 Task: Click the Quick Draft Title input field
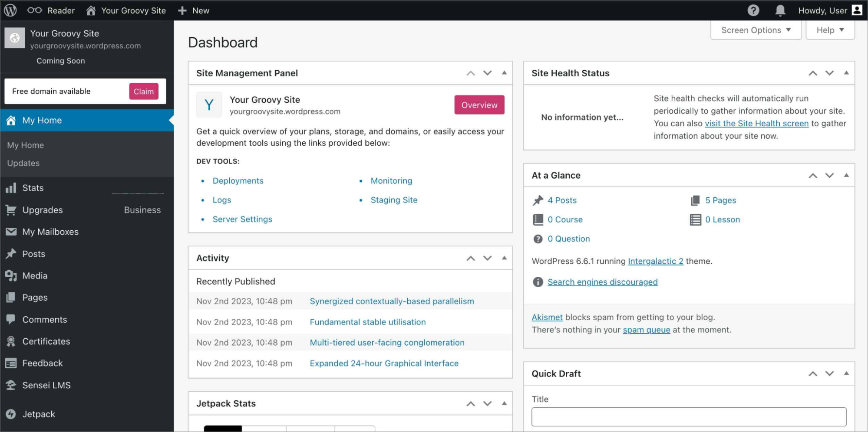point(689,417)
